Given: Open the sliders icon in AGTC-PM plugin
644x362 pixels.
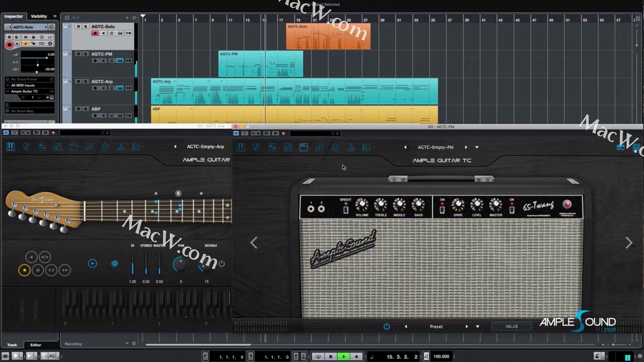Looking at the screenshot, I should click(272, 147).
